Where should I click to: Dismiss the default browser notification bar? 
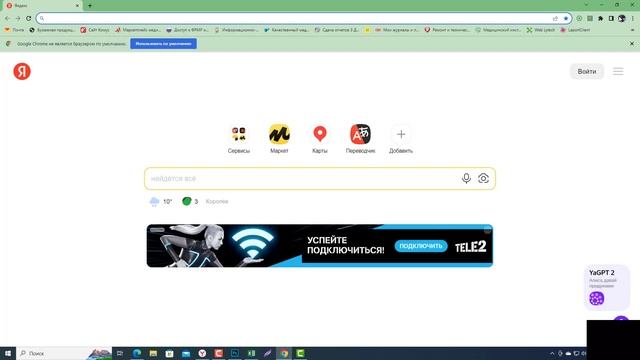coord(632,44)
